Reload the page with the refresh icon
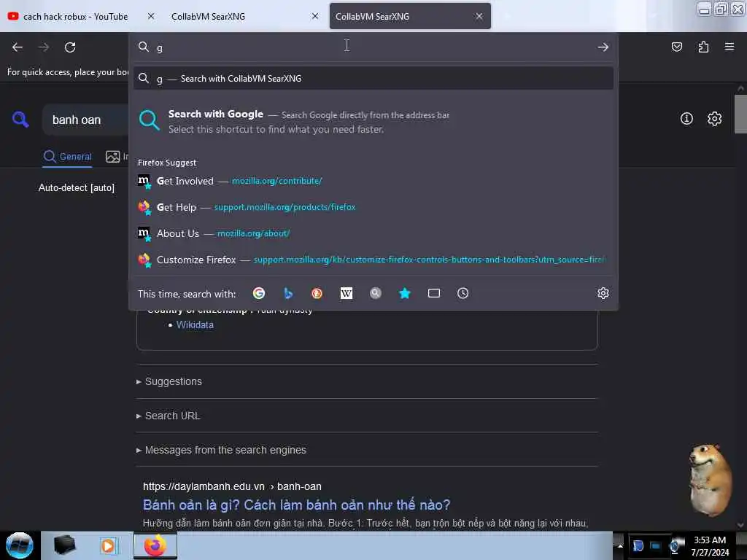 coord(70,47)
